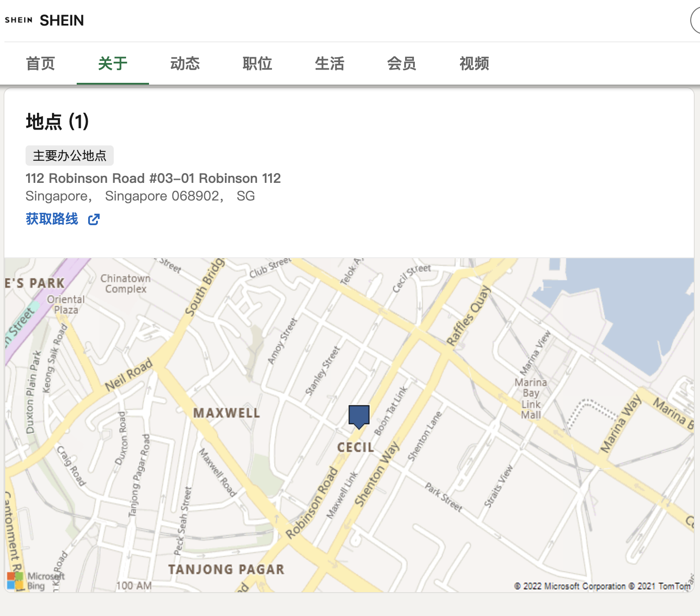Switch to the 职位 tab
The height and width of the screenshot is (616, 700).
(x=257, y=64)
